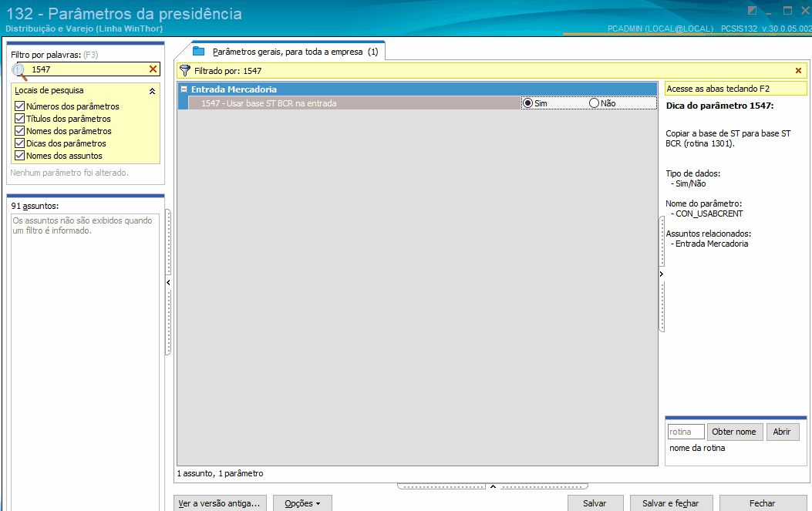
Task: Select Sim for parameter 1547
Action: pyautogui.click(x=527, y=103)
